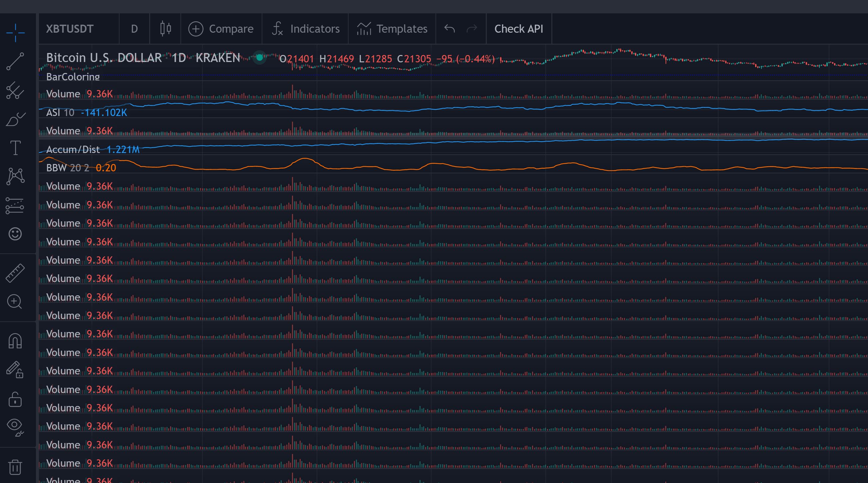The width and height of the screenshot is (868, 483).
Task: Select the XABCD pattern tool
Action: [x=15, y=176]
